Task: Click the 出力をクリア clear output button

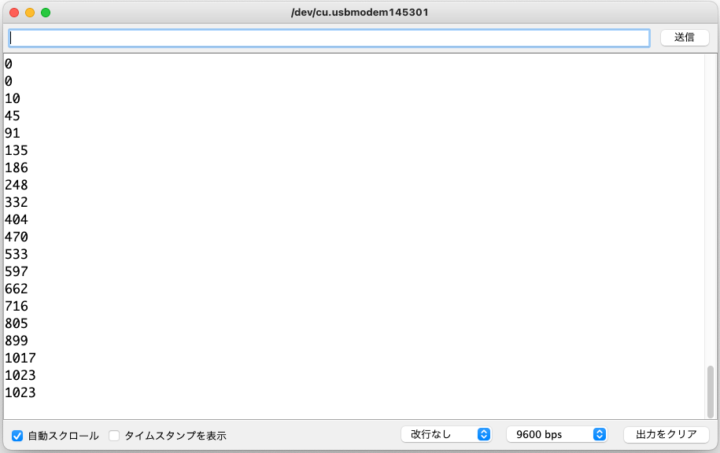Action: click(x=666, y=434)
